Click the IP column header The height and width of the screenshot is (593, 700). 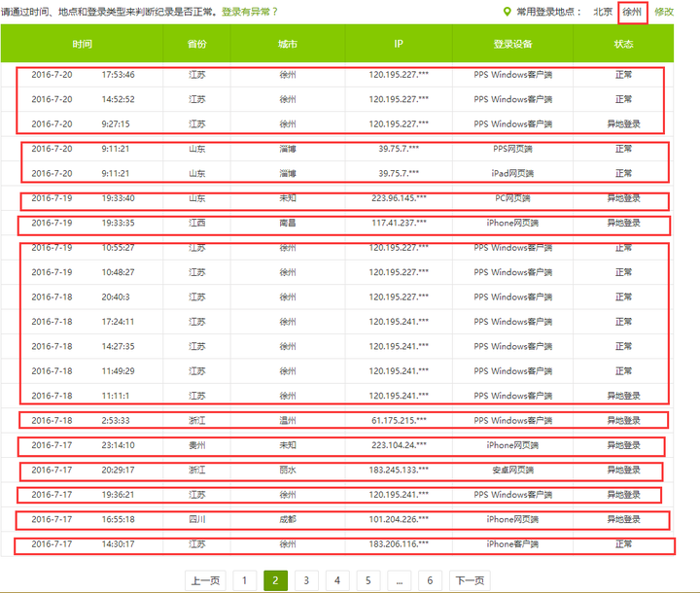[x=399, y=44]
